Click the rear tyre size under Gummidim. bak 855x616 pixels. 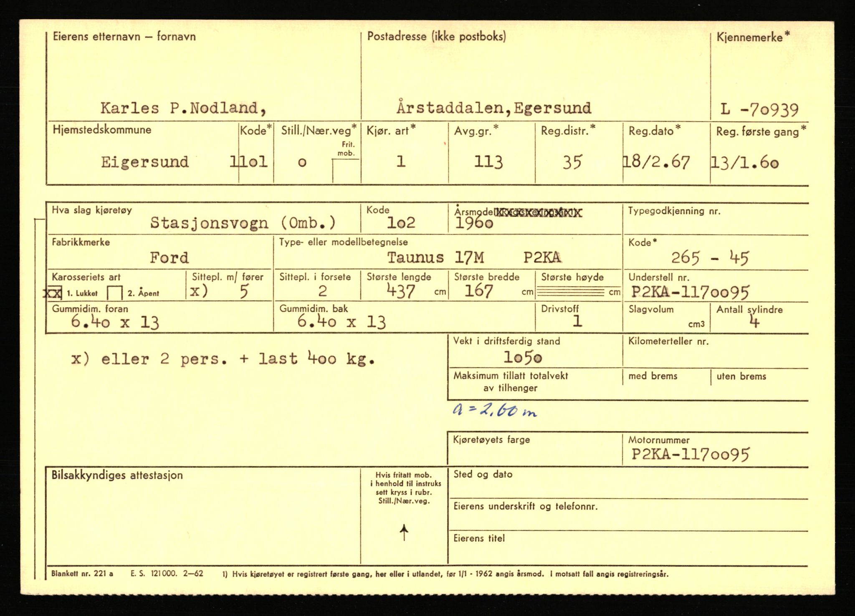point(341,321)
